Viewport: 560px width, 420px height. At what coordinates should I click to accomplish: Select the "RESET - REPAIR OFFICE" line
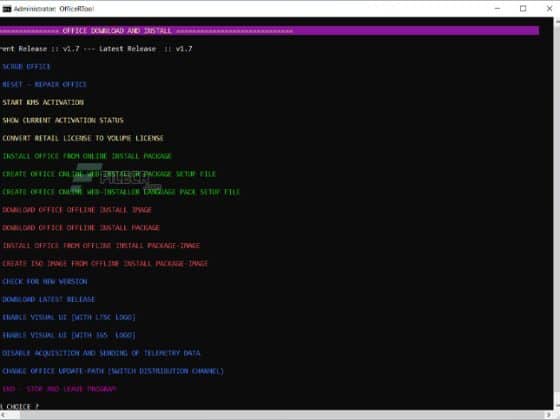(45, 85)
